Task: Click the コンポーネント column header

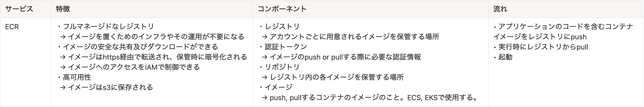Action: pyautogui.click(x=282, y=9)
